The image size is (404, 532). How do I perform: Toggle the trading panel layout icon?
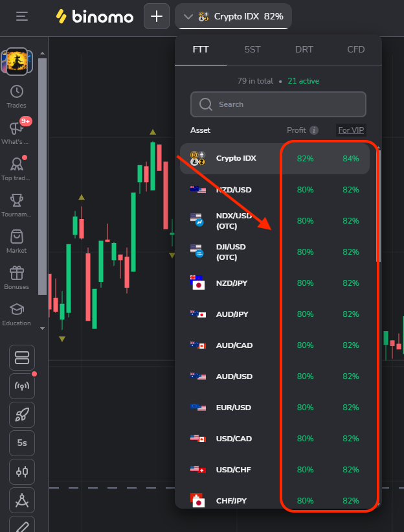click(21, 358)
